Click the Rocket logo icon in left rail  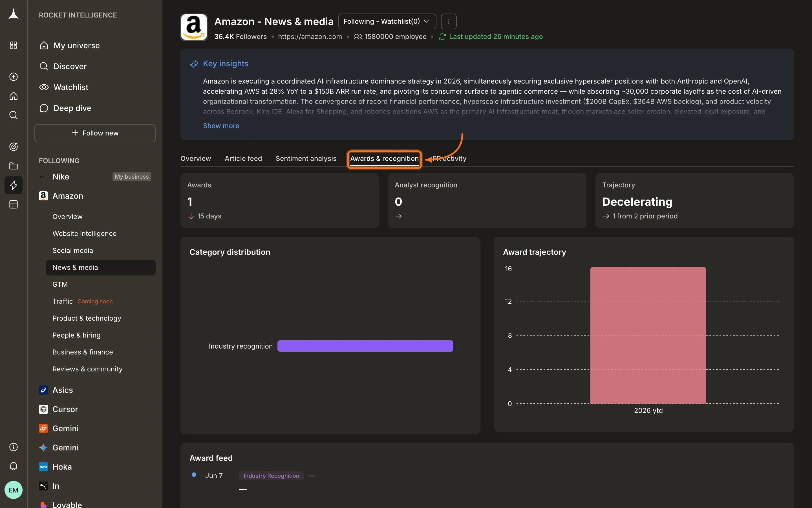pos(14,14)
